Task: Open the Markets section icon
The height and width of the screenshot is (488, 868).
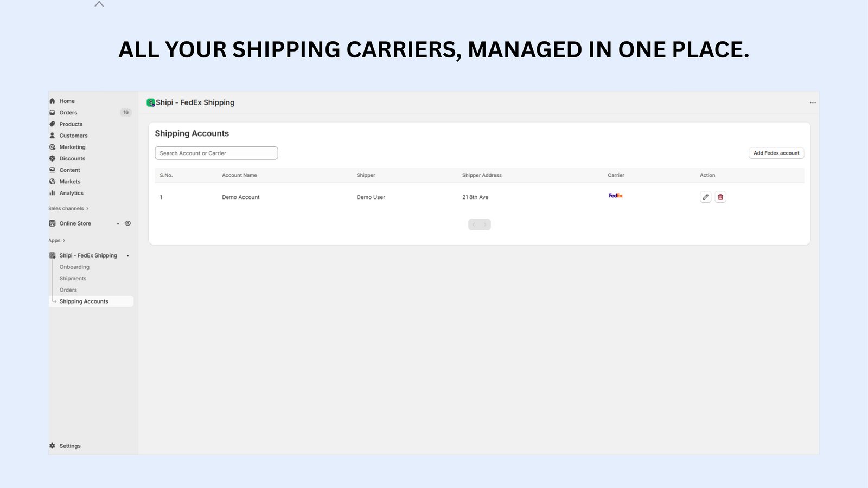Action: (x=52, y=181)
